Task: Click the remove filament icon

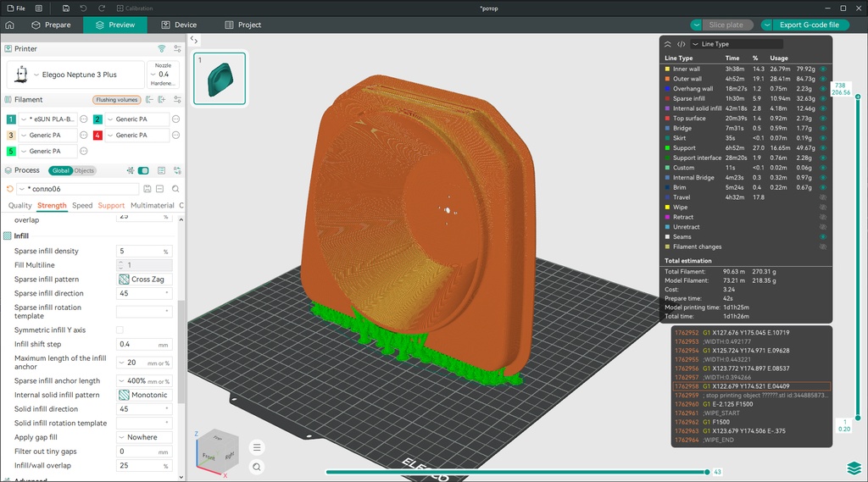Action: coord(149,100)
